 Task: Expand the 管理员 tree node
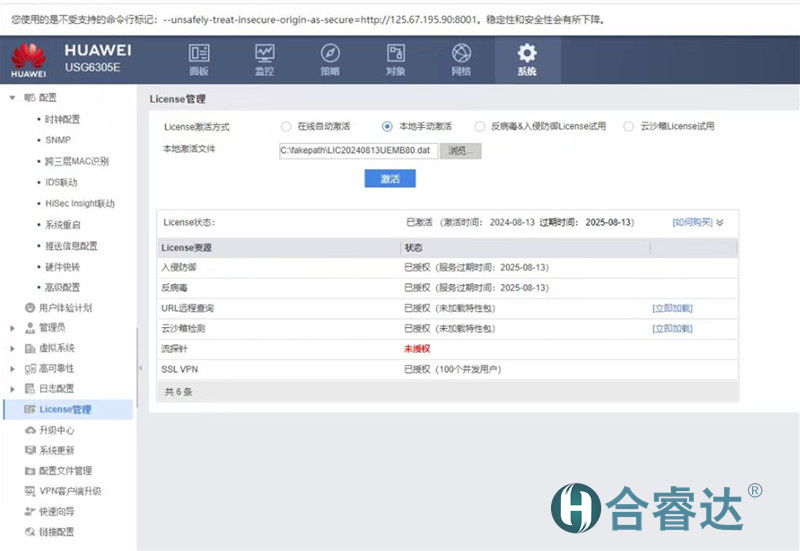click(12, 328)
